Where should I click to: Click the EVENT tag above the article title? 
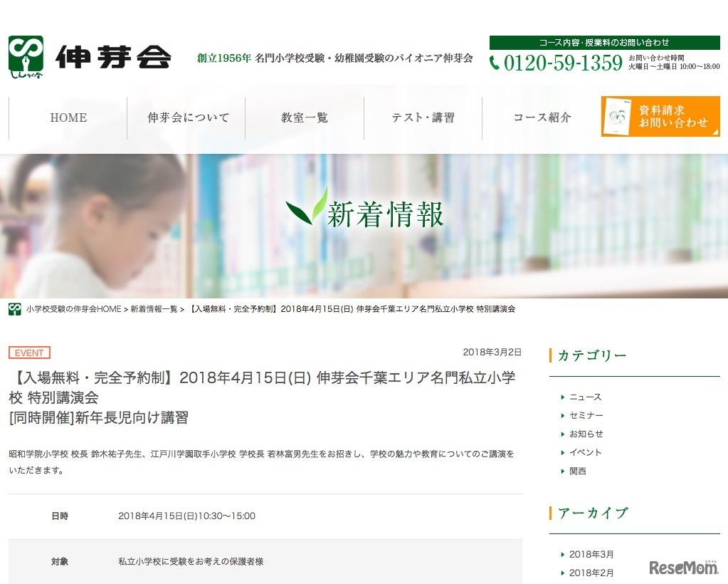[30, 353]
